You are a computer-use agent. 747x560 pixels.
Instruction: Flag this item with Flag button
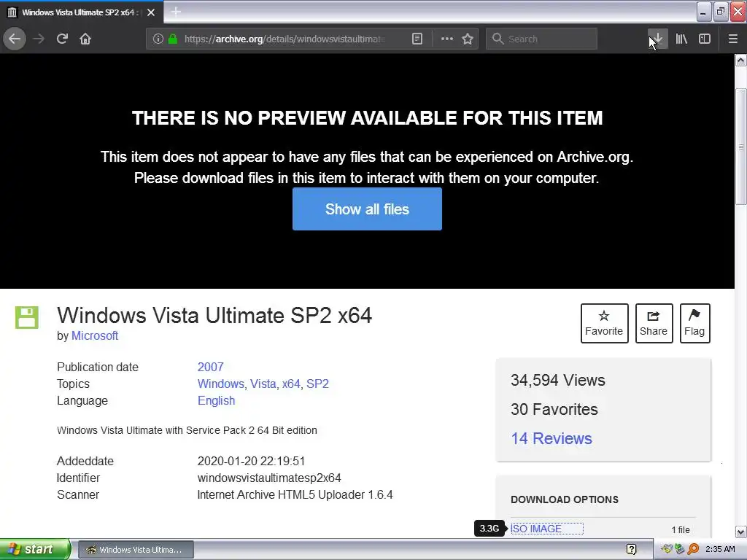pos(694,323)
